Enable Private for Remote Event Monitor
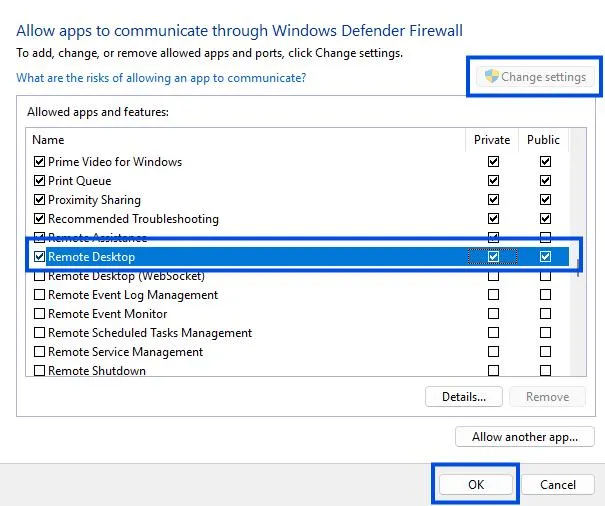This screenshot has height=506, width=605. tap(493, 313)
